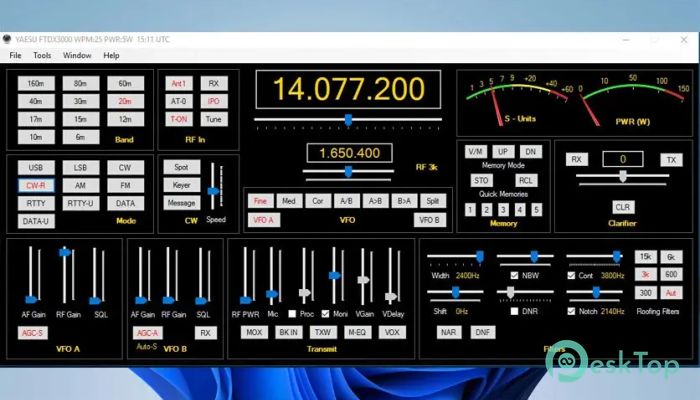Click the main frequency tuning slider
This screenshot has height=400, width=700.
pyautogui.click(x=348, y=120)
